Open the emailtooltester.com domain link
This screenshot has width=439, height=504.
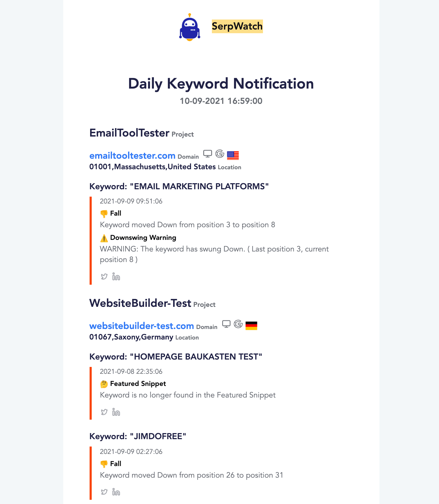pyautogui.click(x=132, y=156)
